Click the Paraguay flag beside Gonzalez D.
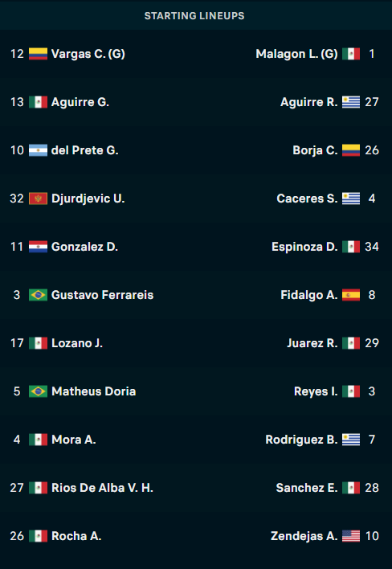The height and width of the screenshot is (569, 392). [x=38, y=247]
